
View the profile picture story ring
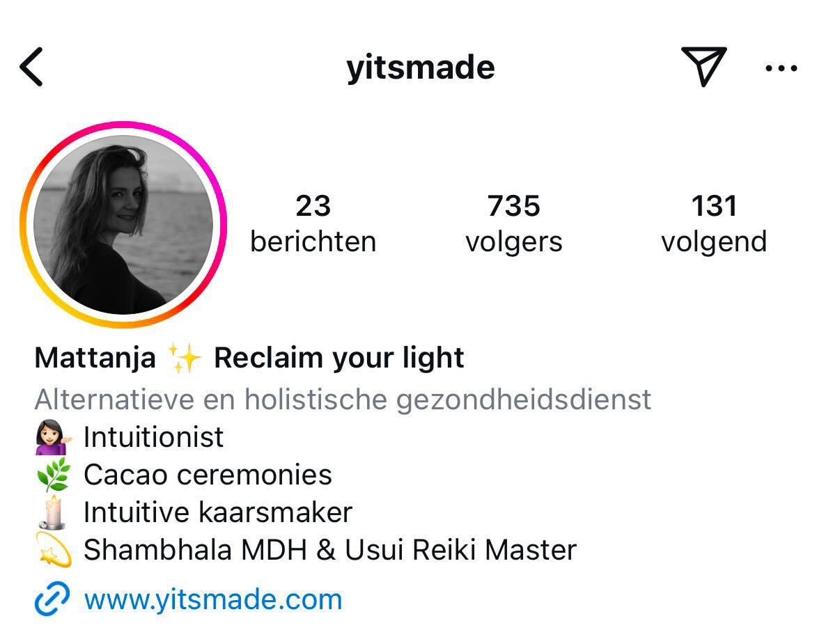[x=123, y=224]
